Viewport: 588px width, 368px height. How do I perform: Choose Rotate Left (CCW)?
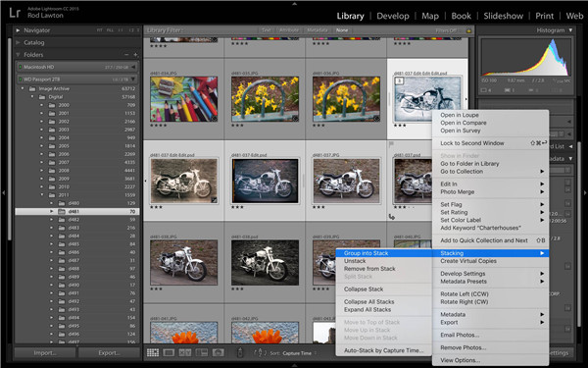coord(491,294)
